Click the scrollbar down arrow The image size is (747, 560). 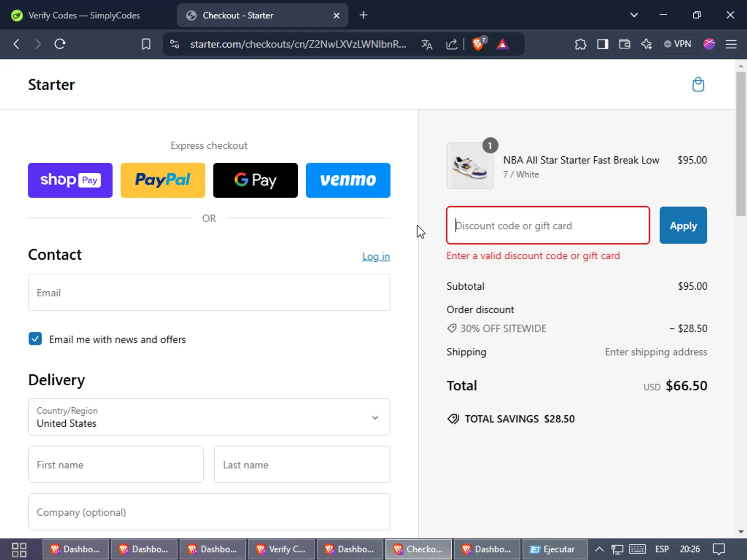741,532
